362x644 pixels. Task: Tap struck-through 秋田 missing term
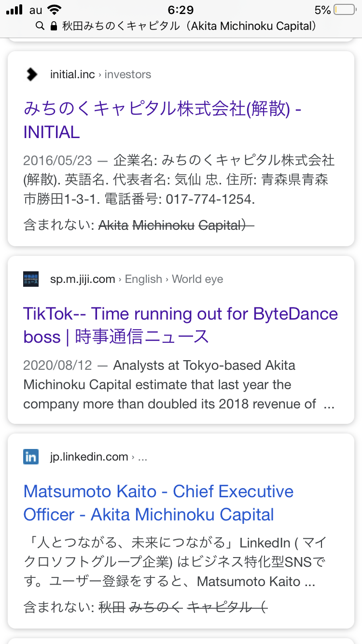coord(111,607)
